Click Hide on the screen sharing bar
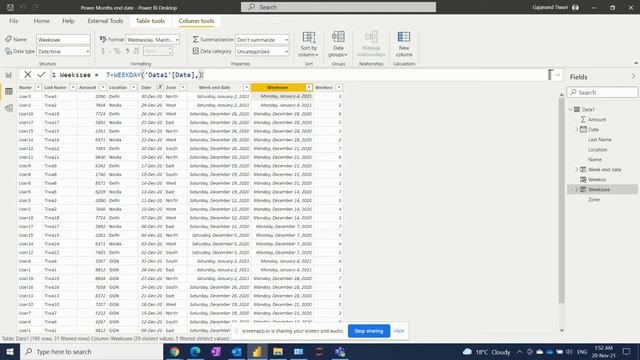The height and width of the screenshot is (360, 640). (399, 331)
